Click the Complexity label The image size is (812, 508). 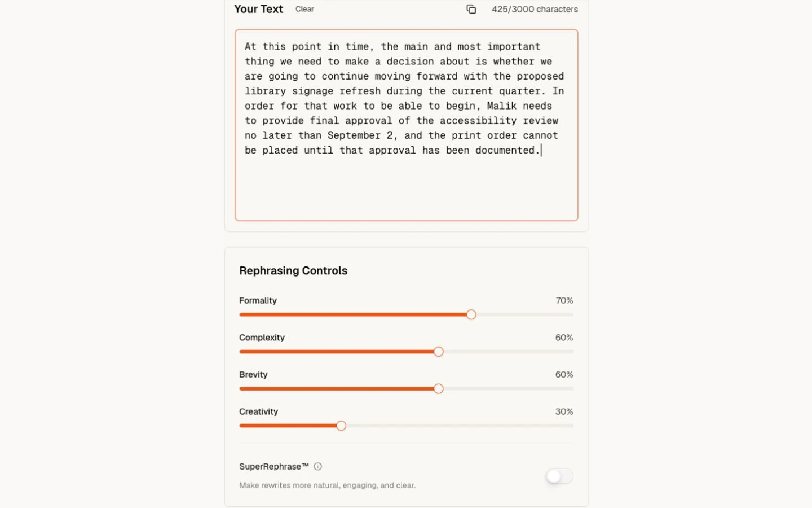(x=262, y=338)
